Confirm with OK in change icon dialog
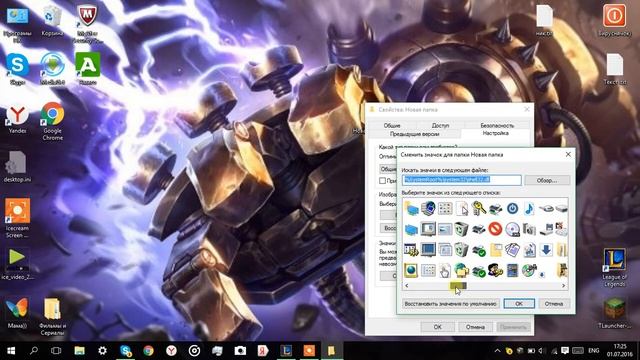 [519, 304]
